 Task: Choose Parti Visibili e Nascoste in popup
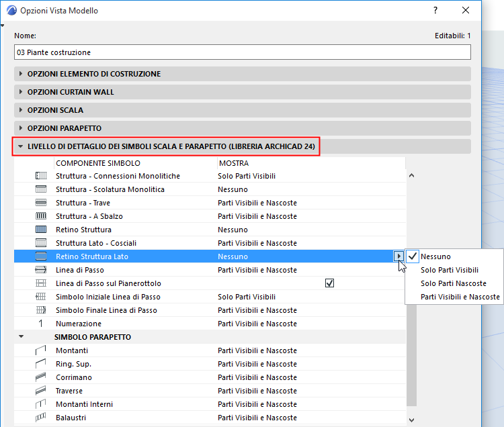pos(454,297)
